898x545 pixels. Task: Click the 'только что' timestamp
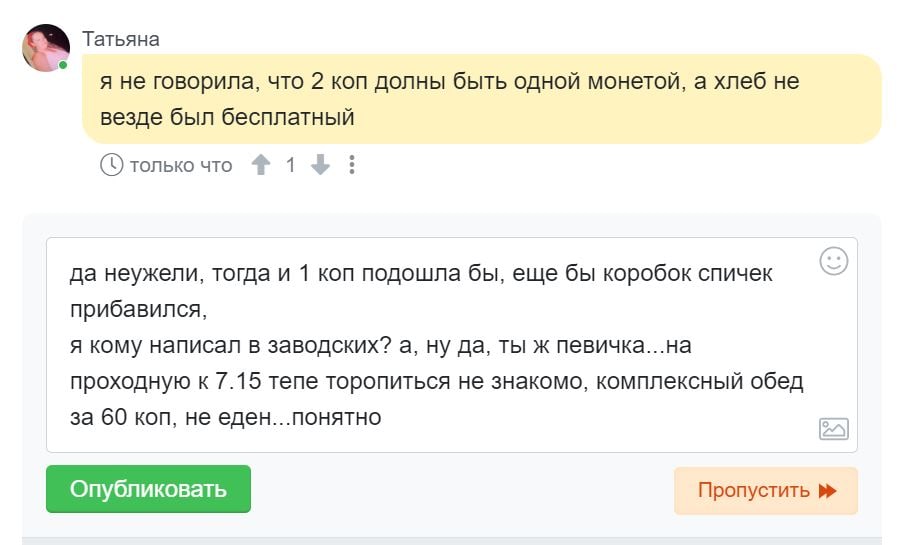(181, 165)
